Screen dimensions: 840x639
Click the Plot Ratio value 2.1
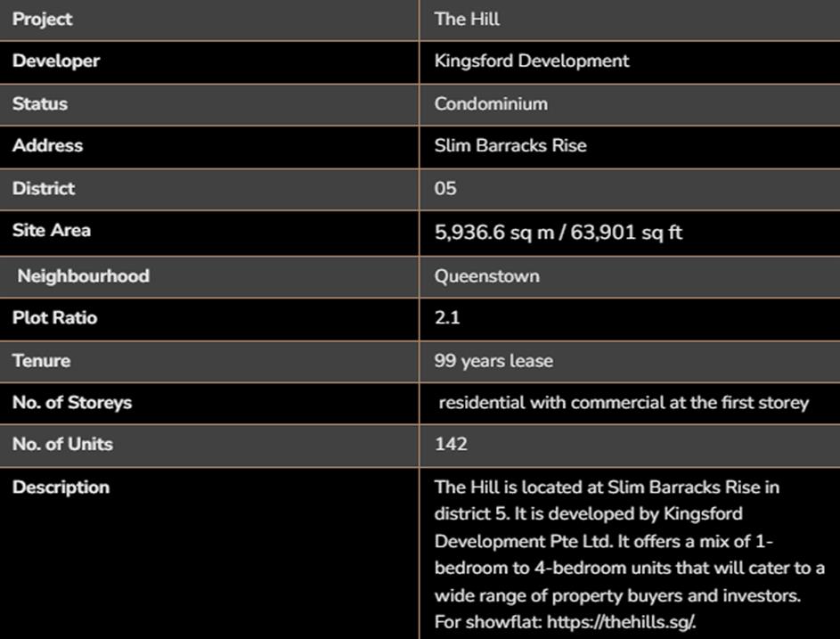447,317
